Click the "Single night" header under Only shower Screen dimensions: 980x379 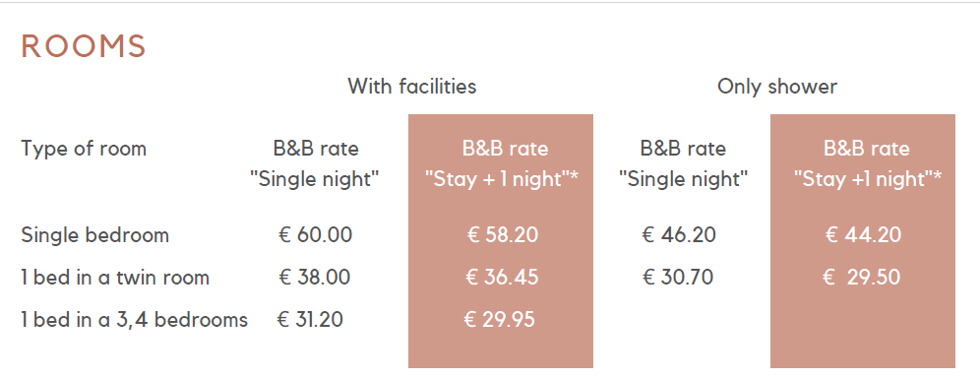point(683,179)
